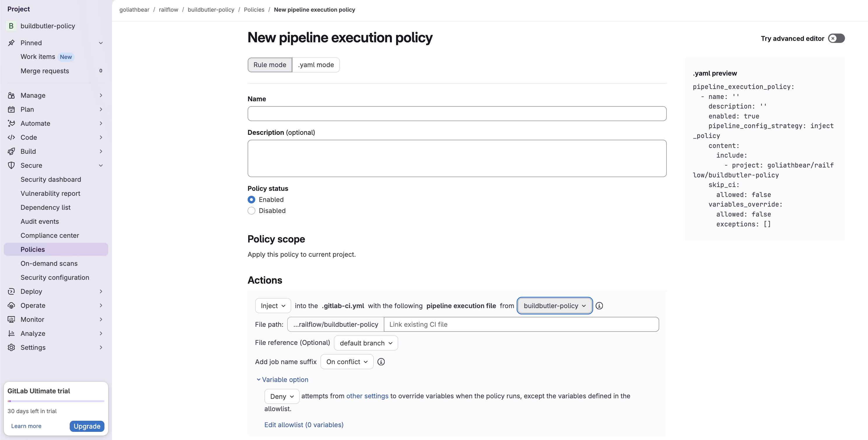Switch to .yaml mode tab
Viewport: 868px width, 440px height.
click(x=316, y=65)
